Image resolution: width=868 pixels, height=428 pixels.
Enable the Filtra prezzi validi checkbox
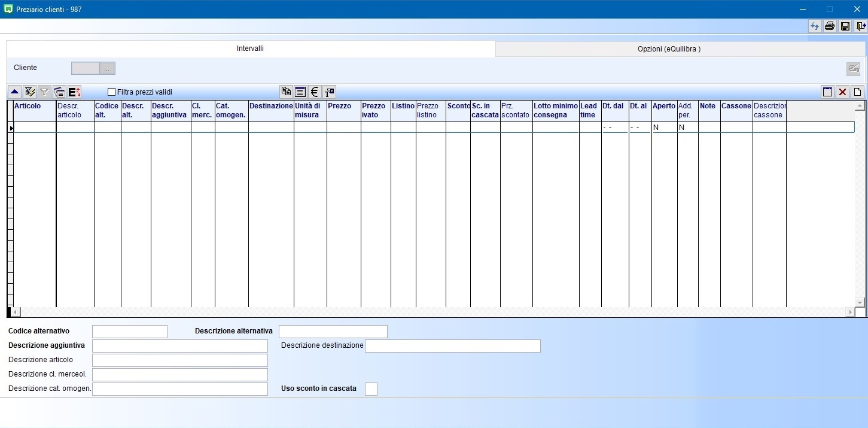pos(111,92)
